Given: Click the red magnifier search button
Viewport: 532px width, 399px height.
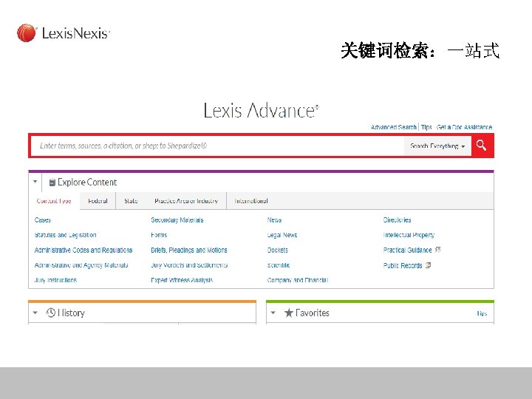Looking at the screenshot, I should [x=482, y=146].
